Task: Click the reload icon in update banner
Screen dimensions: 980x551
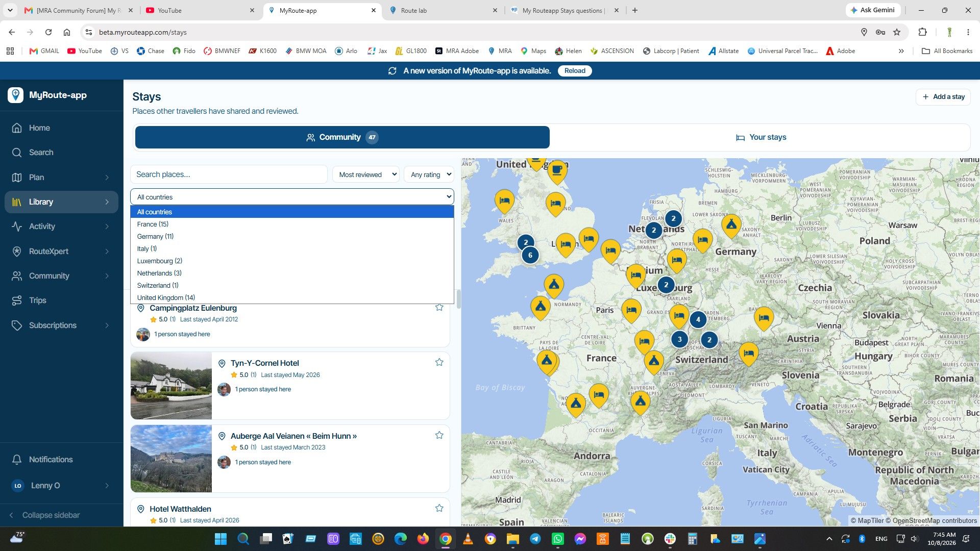Action: [392, 71]
